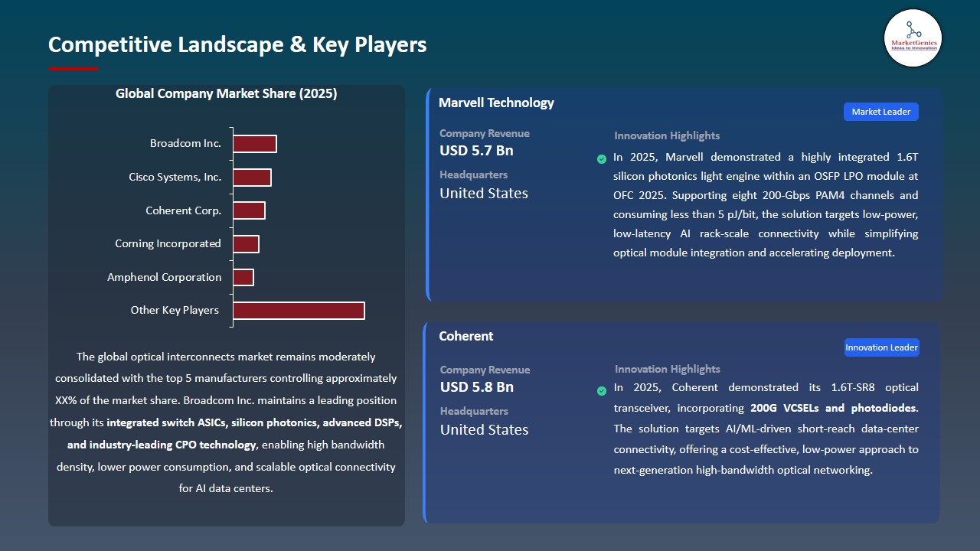The width and height of the screenshot is (980, 551).
Task: Click the USD 5.7 Bn revenue value
Action: [x=476, y=151]
